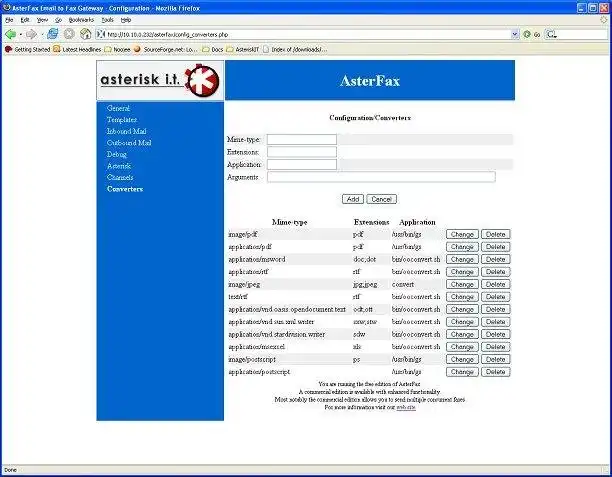
Task: Click the Cancel button
Action: click(x=381, y=199)
